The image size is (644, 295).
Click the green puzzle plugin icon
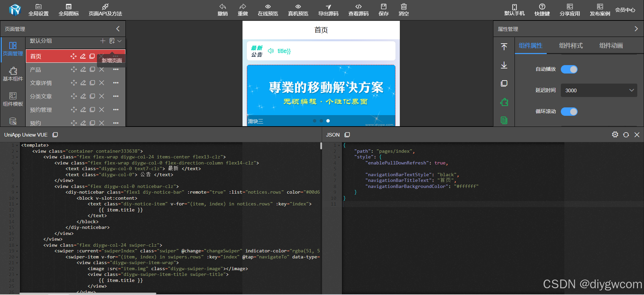click(504, 102)
